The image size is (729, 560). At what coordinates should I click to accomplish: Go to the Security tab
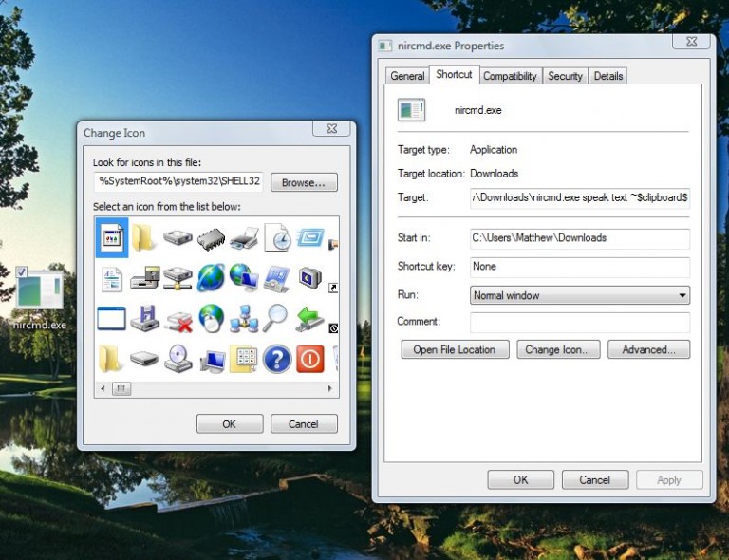[x=565, y=76]
